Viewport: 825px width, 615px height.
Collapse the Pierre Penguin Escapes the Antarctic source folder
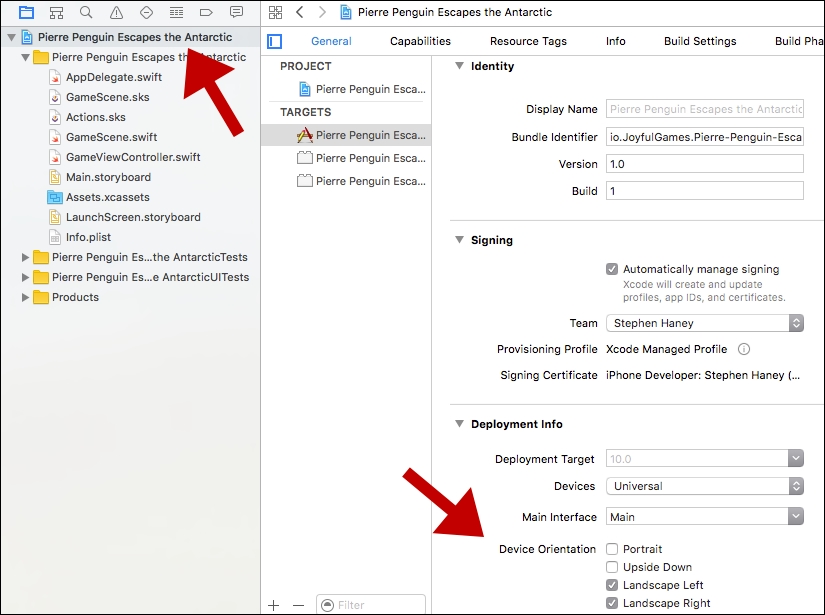click(25, 57)
